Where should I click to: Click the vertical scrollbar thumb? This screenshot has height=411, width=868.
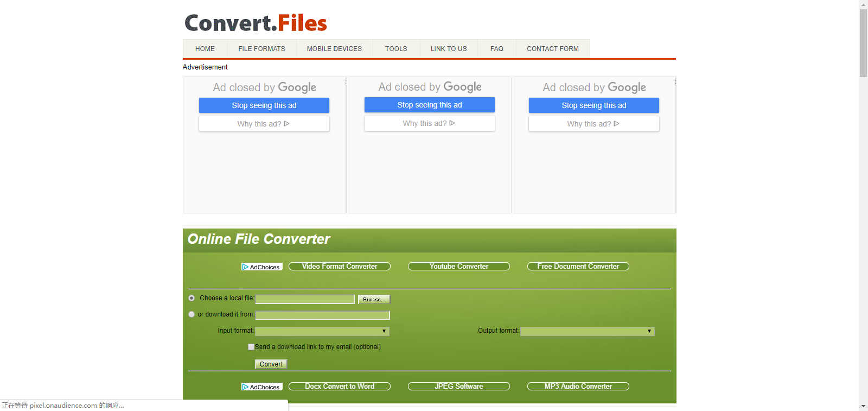863,43
